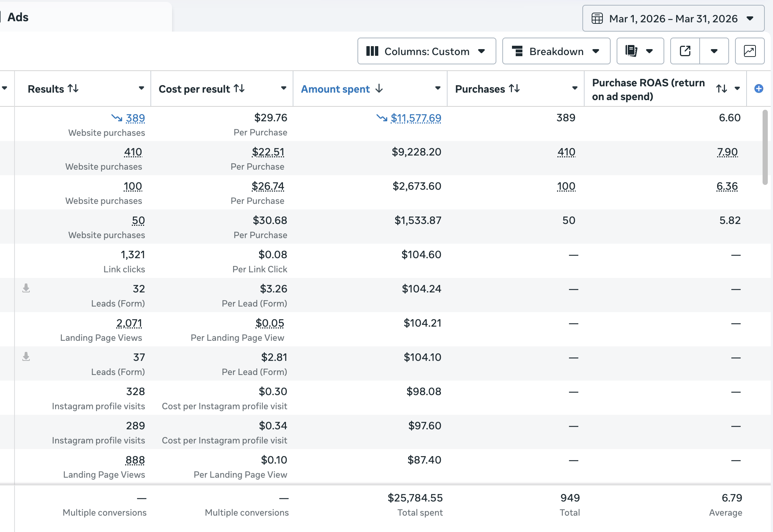Click the $0.05 per landing page view
The image size is (773, 532).
(270, 323)
